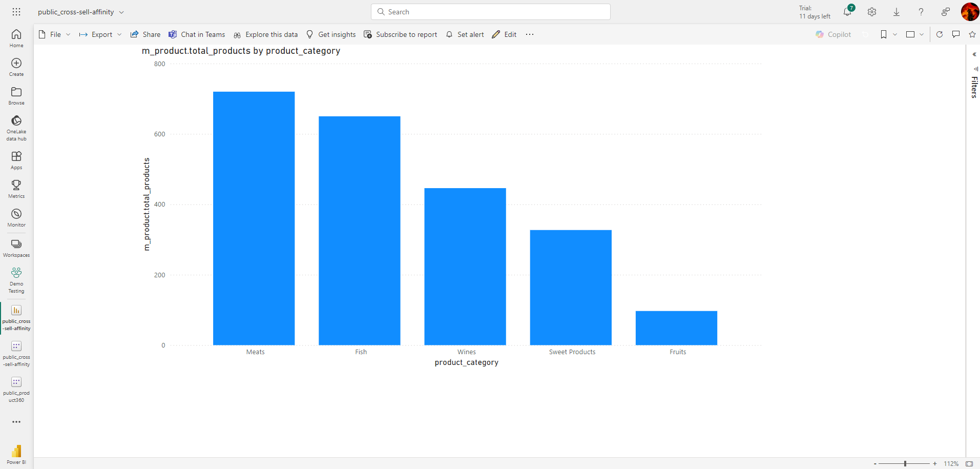The height and width of the screenshot is (469, 980).
Task: Open OneLake data hub
Action: pyautogui.click(x=16, y=128)
